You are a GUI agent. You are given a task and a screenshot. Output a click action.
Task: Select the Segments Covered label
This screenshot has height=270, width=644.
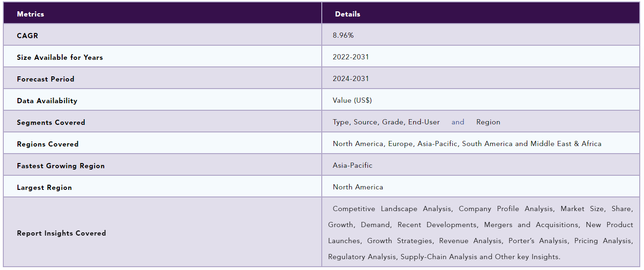tap(51, 123)
